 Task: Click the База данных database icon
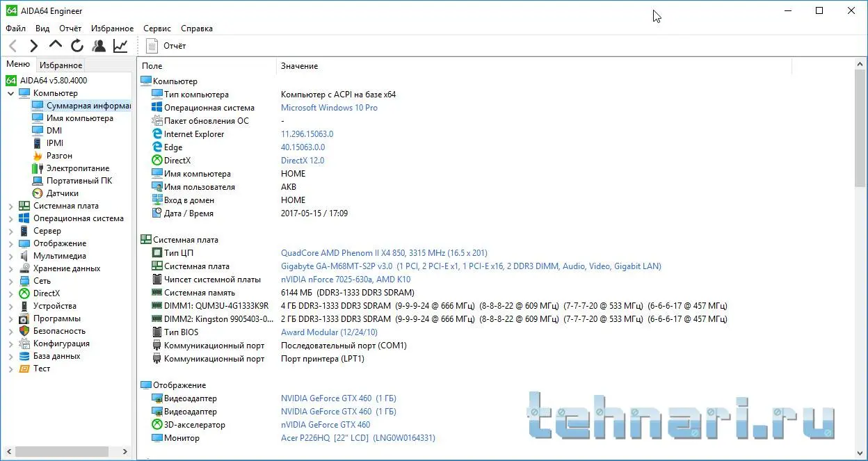pos(24,356)
